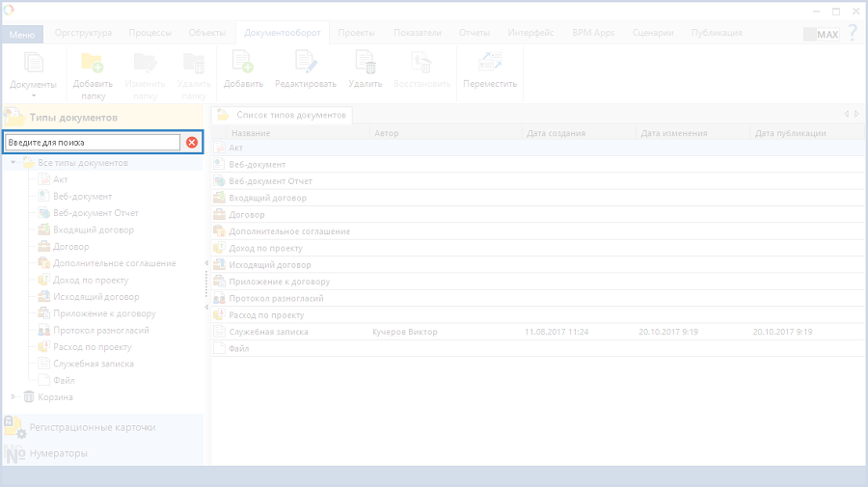Click the Edit document pencil icon
This screenshot has width=868, height=487.
coord(305,64)
